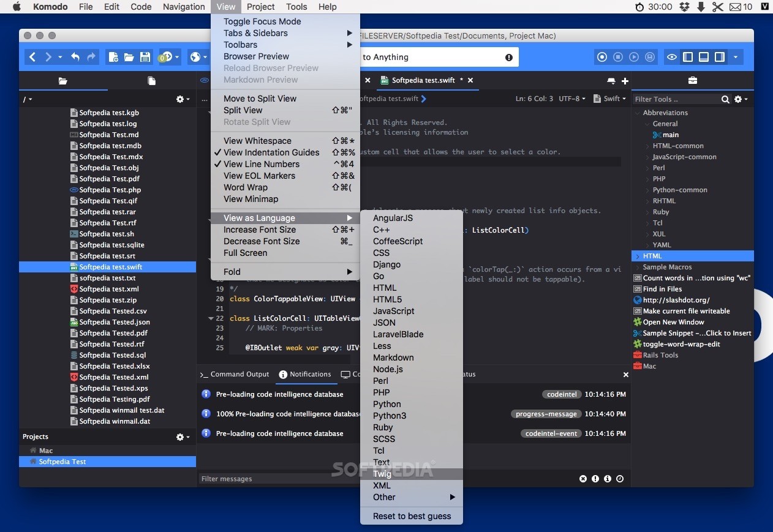This screenshot has width=773, height=532.
Task: Click the Filter Tools input field
Action: [675, 99]
